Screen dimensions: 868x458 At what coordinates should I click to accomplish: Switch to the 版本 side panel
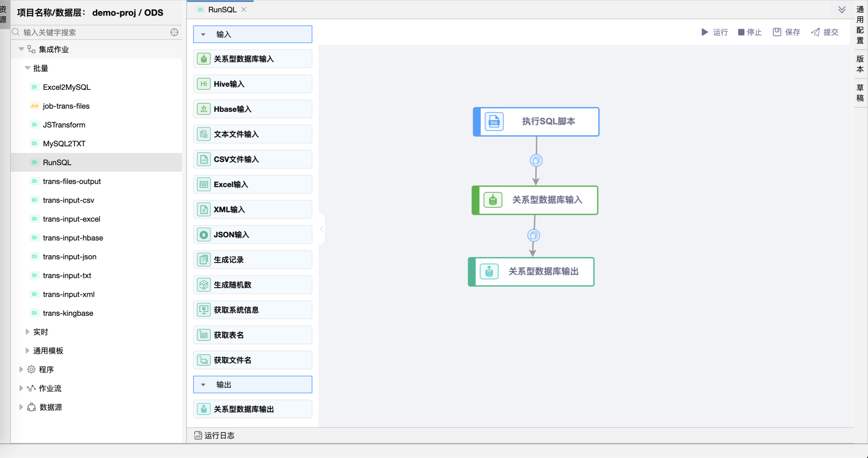(x=860, y=63)
